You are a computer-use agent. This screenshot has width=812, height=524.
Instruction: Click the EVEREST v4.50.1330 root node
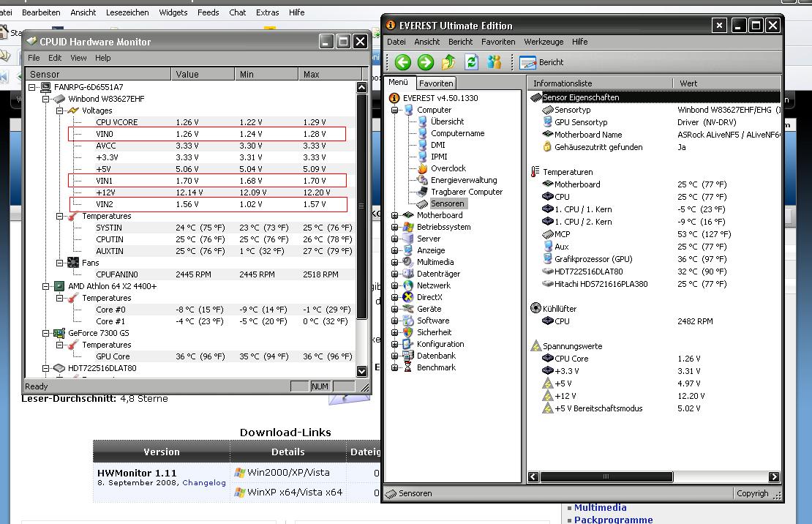pyautogui.click(x=440, y=98)
